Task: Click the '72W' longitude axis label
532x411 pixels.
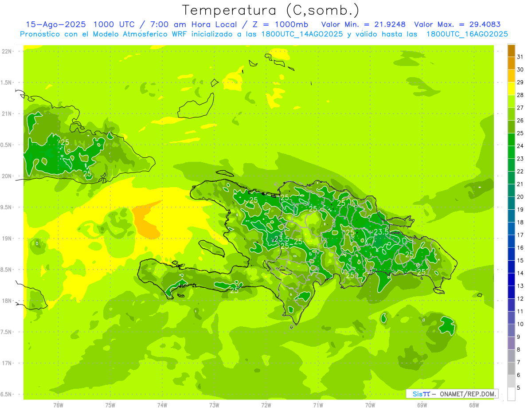Action: (x=266, y=405)
